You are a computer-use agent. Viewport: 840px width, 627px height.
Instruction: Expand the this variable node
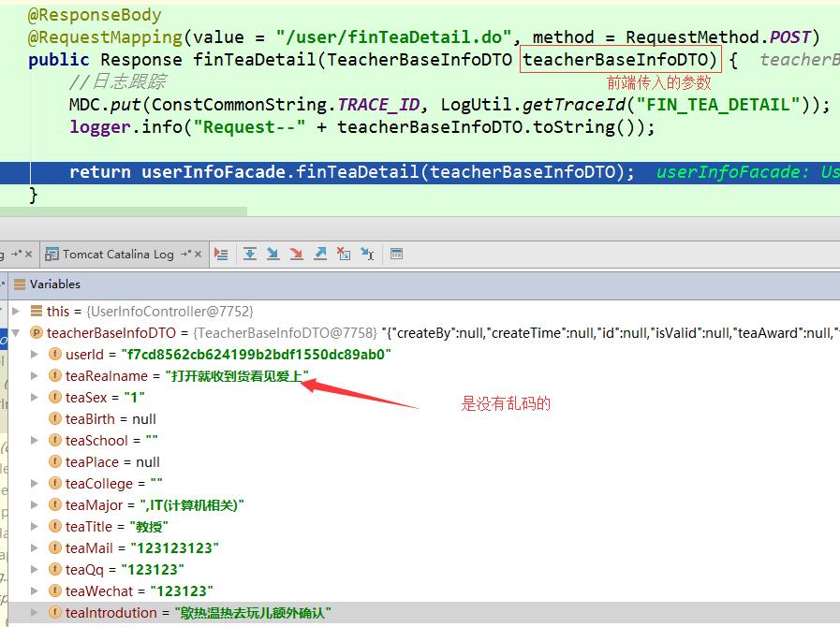[16, 311]
